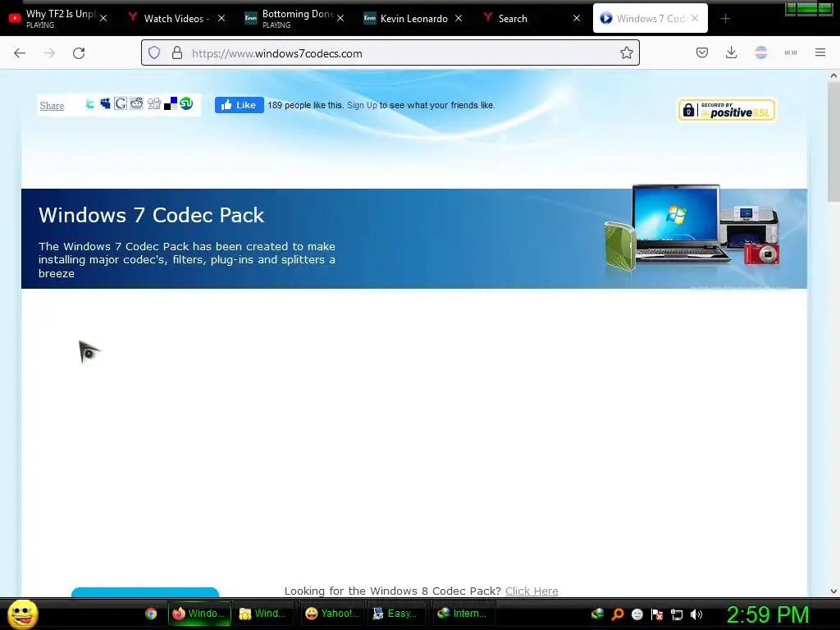Click the 189 people like this text
840x630 pixels.
click(x=305, y=105)
